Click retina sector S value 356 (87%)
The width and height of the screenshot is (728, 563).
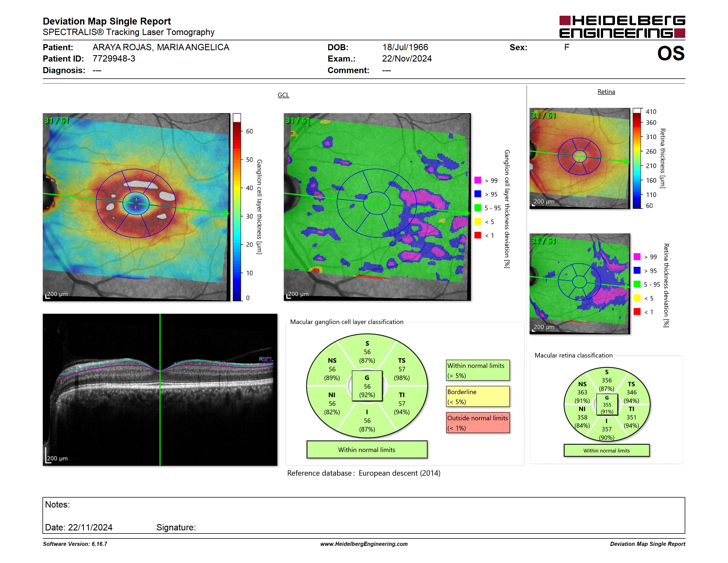(607, 384)
